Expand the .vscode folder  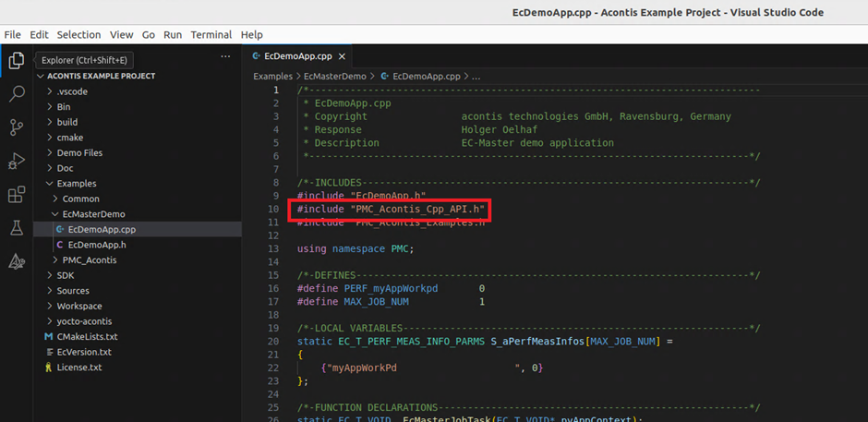click(x=70, y=91)
